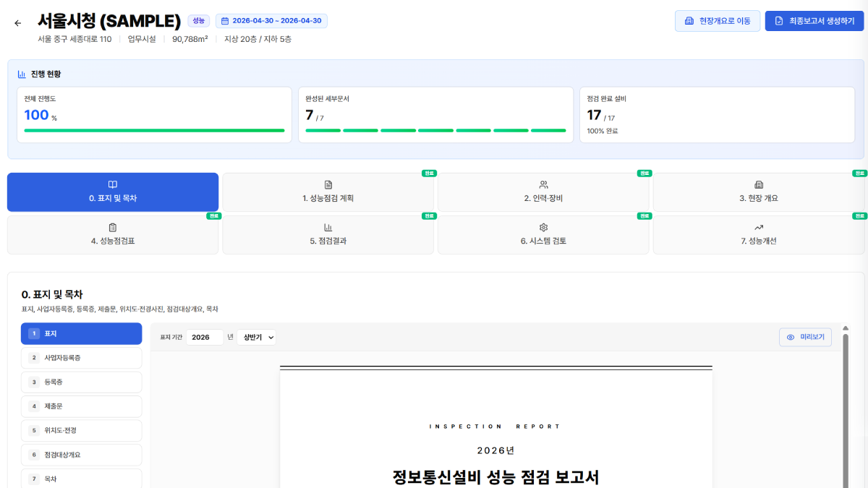
Task: Select 등록증 in the section list
Action: (x=82, y=382)
